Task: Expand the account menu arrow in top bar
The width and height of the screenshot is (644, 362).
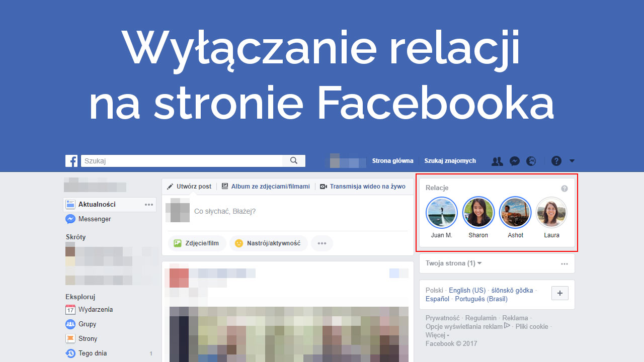Action: point(572,161)
